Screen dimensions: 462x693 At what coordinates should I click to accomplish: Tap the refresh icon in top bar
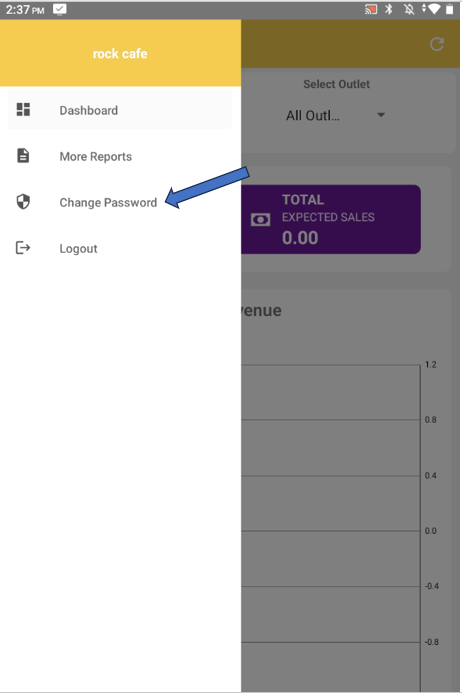[x=437, y=44]
